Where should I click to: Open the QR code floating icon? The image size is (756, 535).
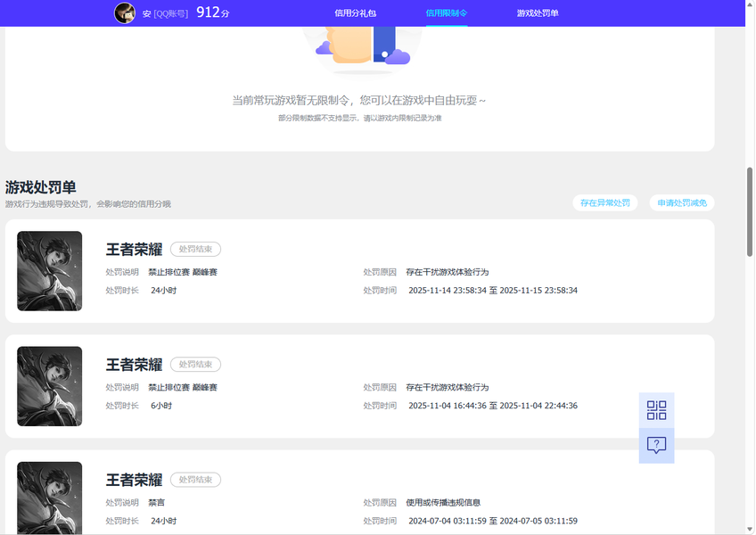[656, 410]
